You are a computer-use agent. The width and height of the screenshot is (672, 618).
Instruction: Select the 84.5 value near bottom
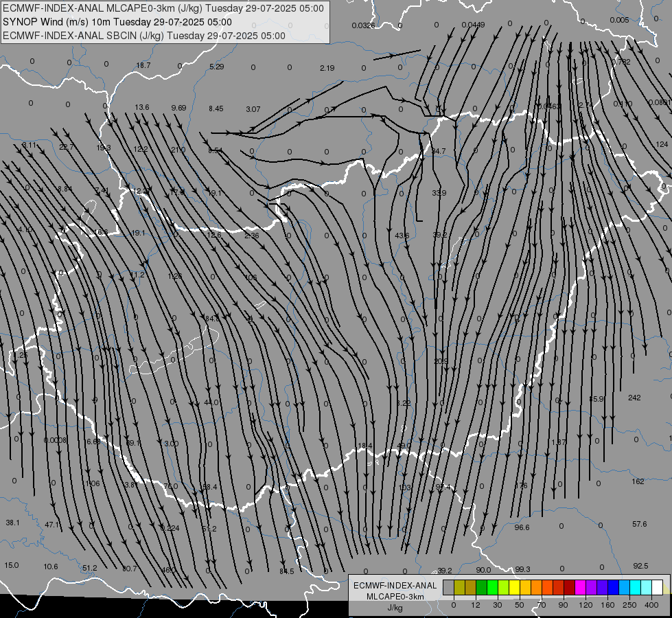coord(287,571)
